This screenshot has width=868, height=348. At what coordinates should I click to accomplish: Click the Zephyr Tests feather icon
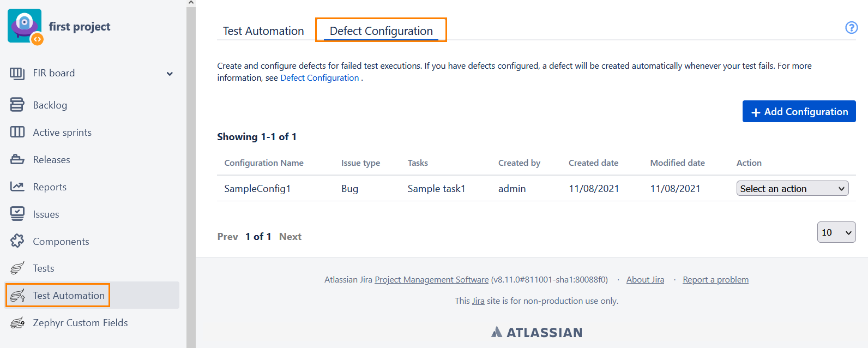[x=18, y=268]
